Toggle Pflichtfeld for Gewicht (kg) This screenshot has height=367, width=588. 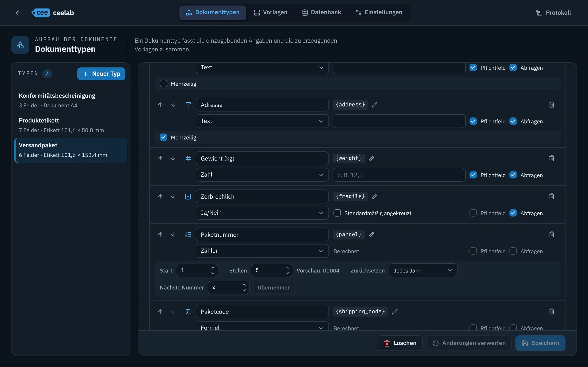click(473, 175)
